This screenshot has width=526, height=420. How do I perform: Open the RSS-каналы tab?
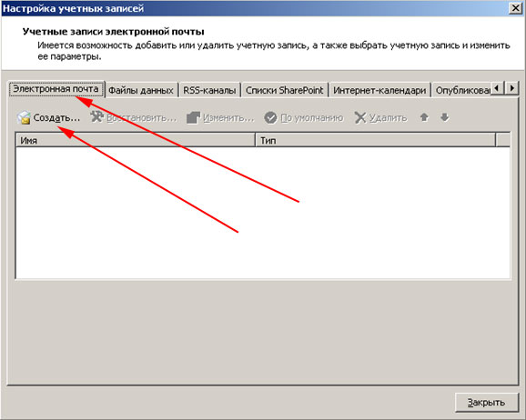pyautogui.click(x=209, y=90)
